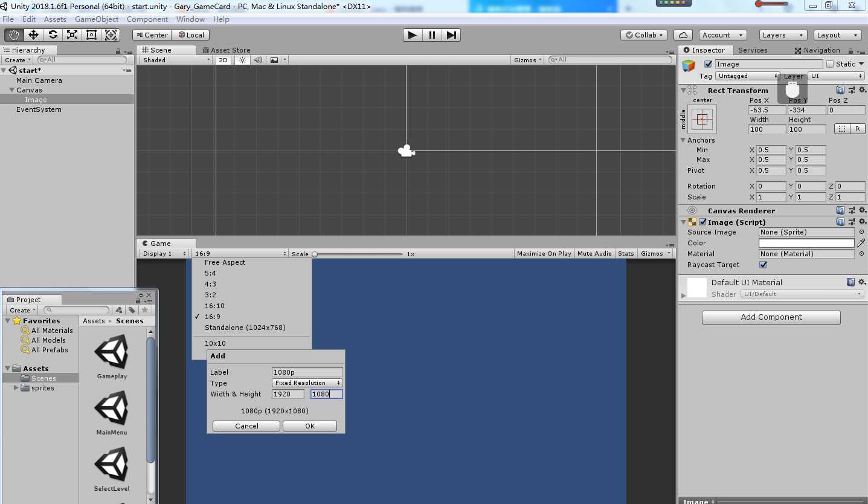Select the Scale tool
The image size is (868, 504).
[72, 35]
